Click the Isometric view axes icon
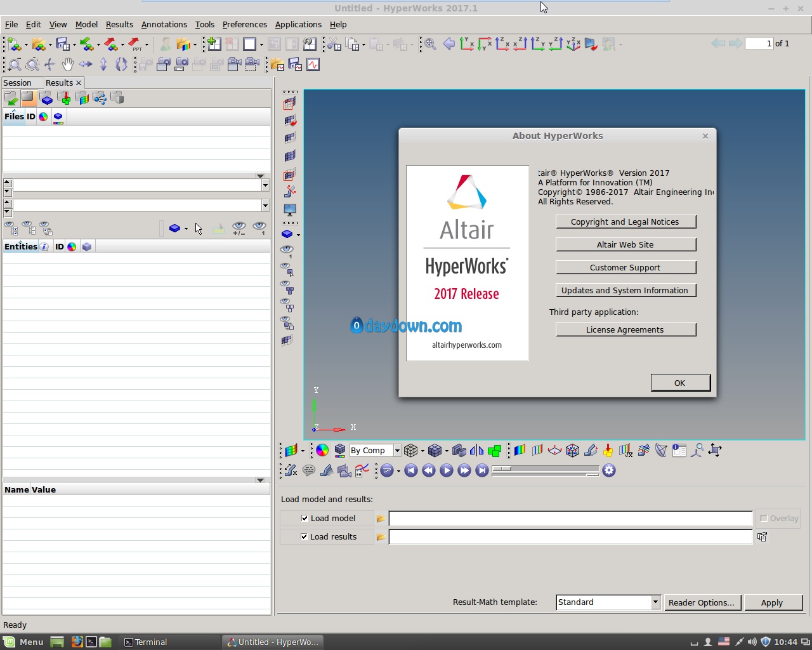The width and height of the screenshot is (812, 650). (x=573, y=44)
